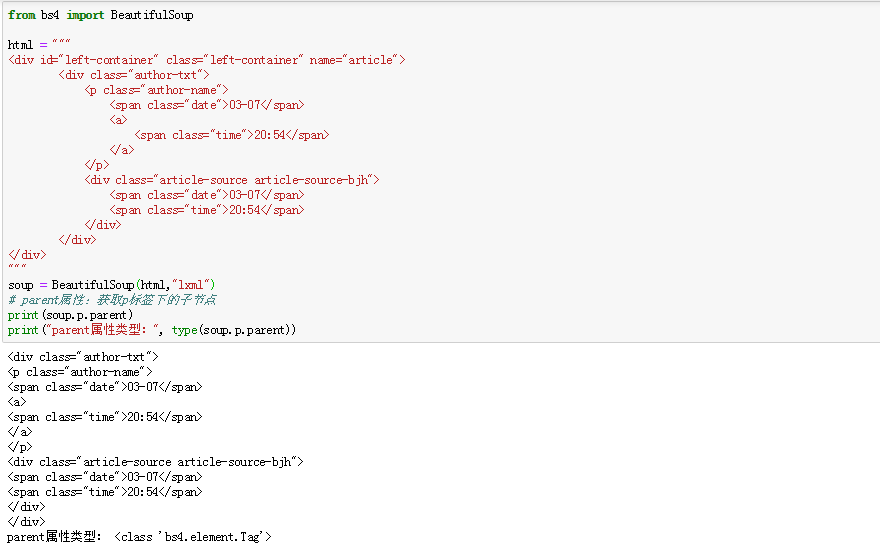Screen dimensions: 880x551
Task: Place cursor on the html = """ assignment line
Action: tap(38, 45)
